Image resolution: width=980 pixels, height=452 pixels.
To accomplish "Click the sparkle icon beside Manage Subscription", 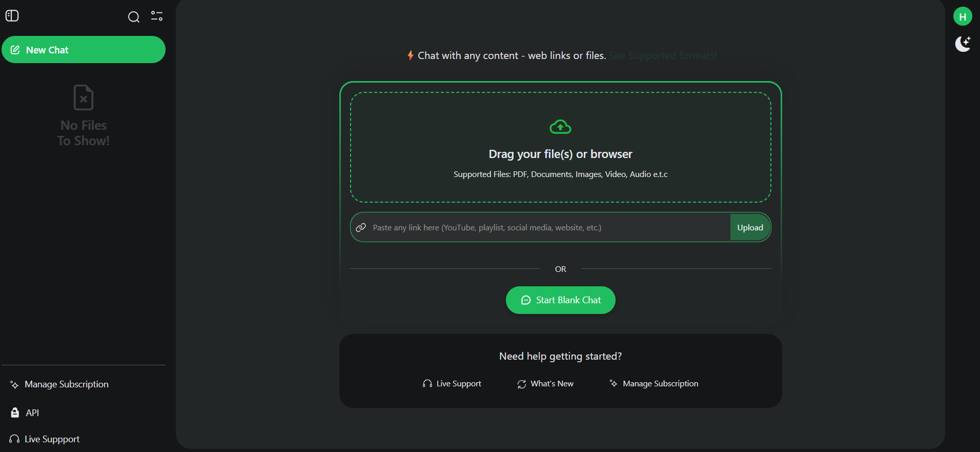I will [x=13, y=384].
